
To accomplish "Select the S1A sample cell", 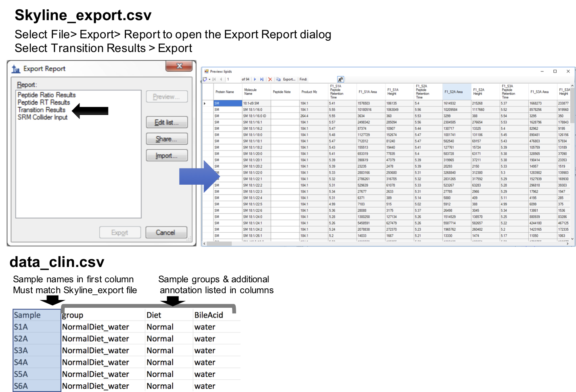I will point(37,327).
